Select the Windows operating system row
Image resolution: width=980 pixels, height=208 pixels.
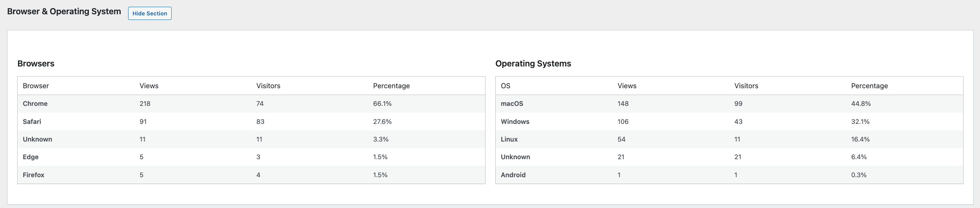click(515, 122)
